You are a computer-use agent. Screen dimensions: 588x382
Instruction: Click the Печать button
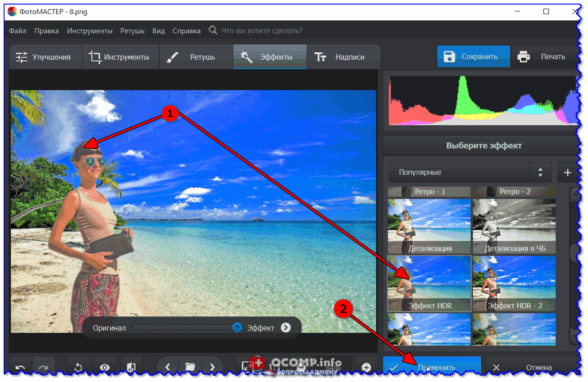546,57
